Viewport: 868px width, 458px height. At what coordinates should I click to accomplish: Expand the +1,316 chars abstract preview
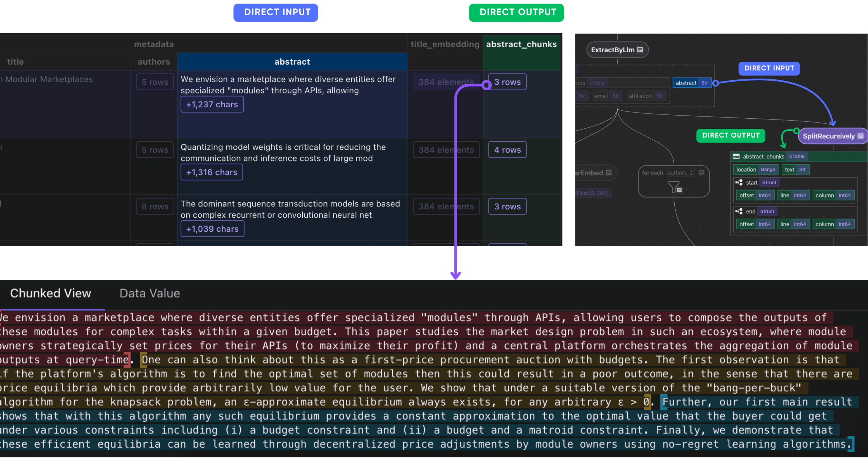click(212, 172)
